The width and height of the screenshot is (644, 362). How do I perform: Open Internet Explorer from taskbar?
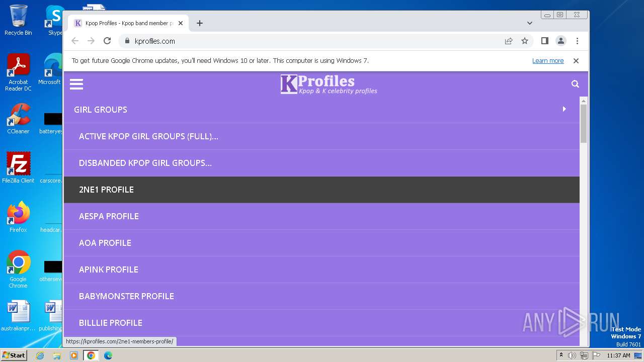point(40,355)
